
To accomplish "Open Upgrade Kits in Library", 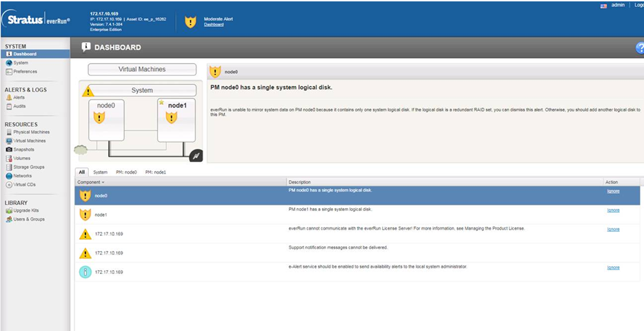I will click(x=27, y=210).
